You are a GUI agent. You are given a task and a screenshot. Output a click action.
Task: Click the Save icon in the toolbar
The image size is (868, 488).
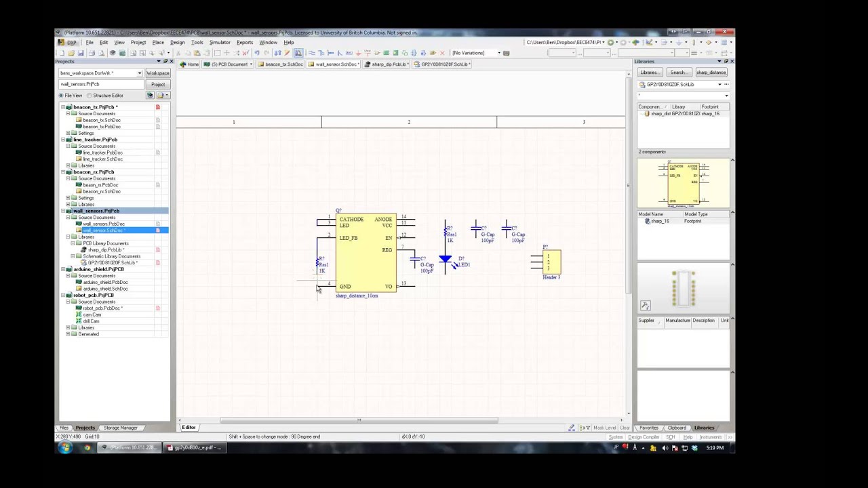81,53
